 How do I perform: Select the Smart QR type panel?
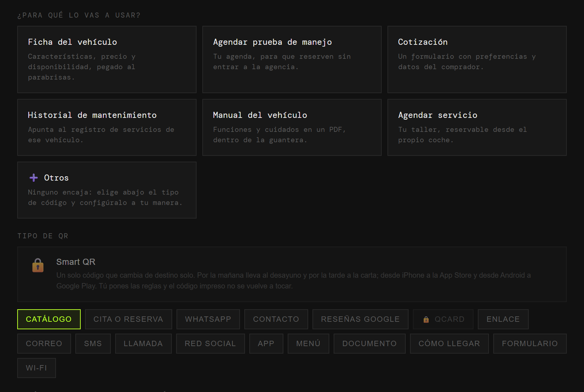click(292, 274)
